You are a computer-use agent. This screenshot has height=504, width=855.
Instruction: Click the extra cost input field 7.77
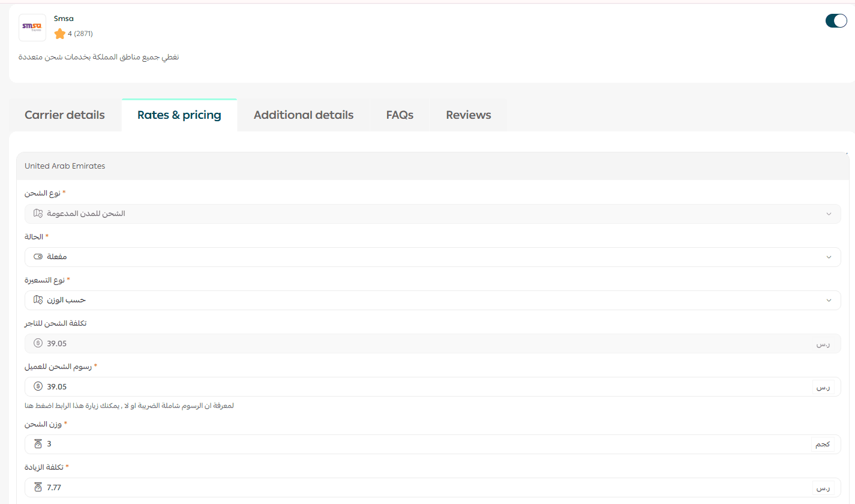(x=420, y=487)
